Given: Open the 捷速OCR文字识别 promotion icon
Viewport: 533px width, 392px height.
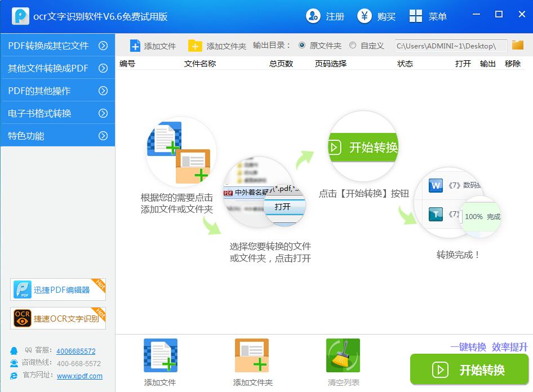Looking at the screenshot, I should click(21, 318).
